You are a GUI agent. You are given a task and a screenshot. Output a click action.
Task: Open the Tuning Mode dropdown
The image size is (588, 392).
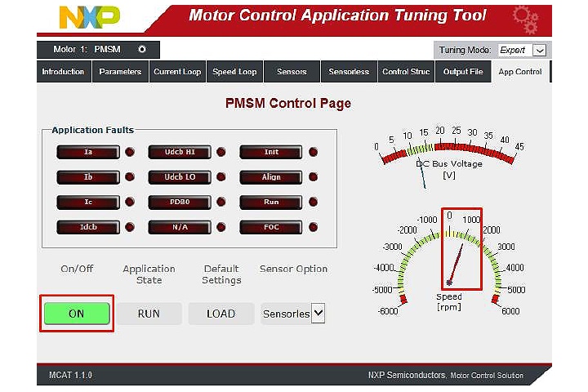coord(538,50)
